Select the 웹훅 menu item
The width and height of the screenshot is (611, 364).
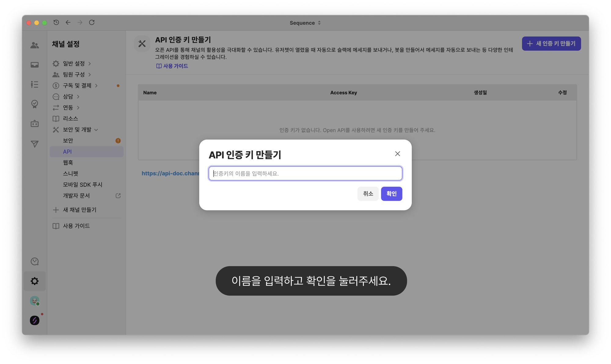[68, 163]
